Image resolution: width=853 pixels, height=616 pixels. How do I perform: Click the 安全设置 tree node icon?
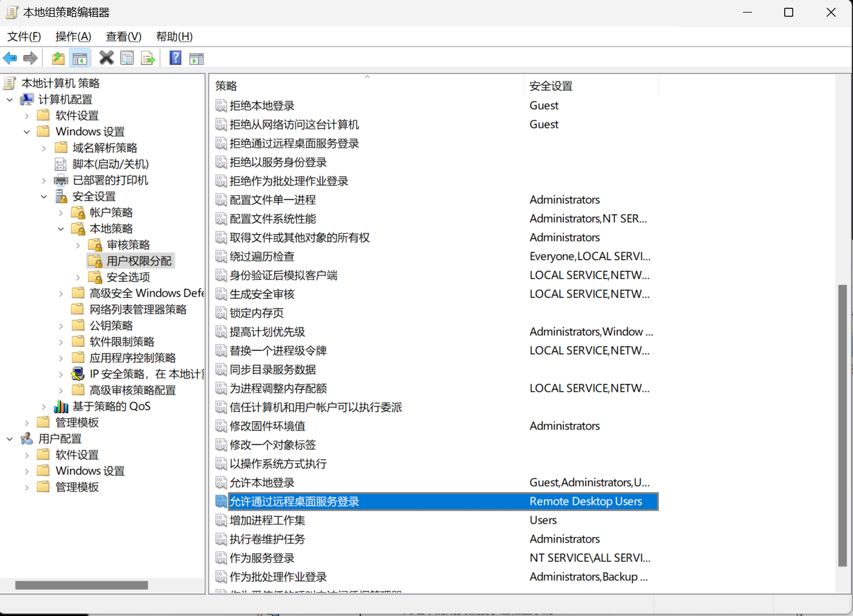pos(61,196)
